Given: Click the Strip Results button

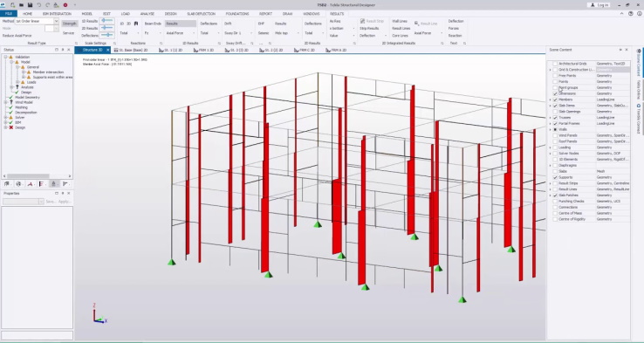Looking at the screenshot, I should 369,28.
